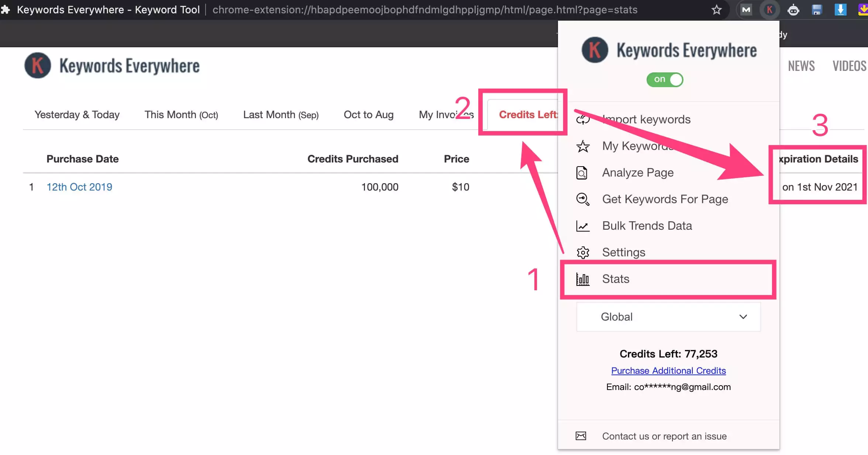Switch to the Yesterday & Today tab
The width and height of the screenshot is (868, 455).
[77, 114]
